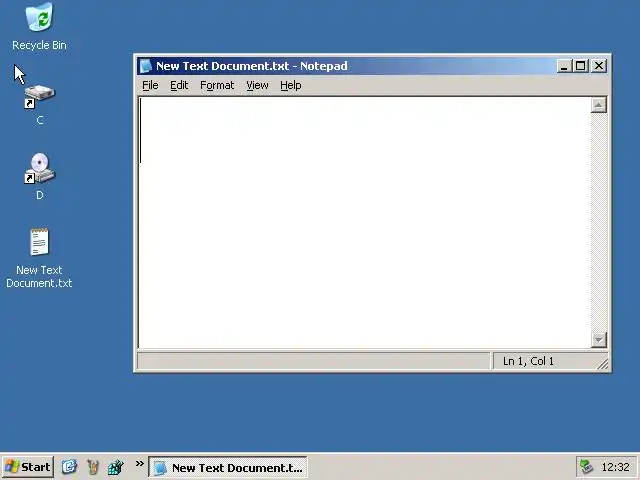This screenshot has height=480, width=640.
Task: Open the Format menu in Notepad
Action: coord(217,85)
